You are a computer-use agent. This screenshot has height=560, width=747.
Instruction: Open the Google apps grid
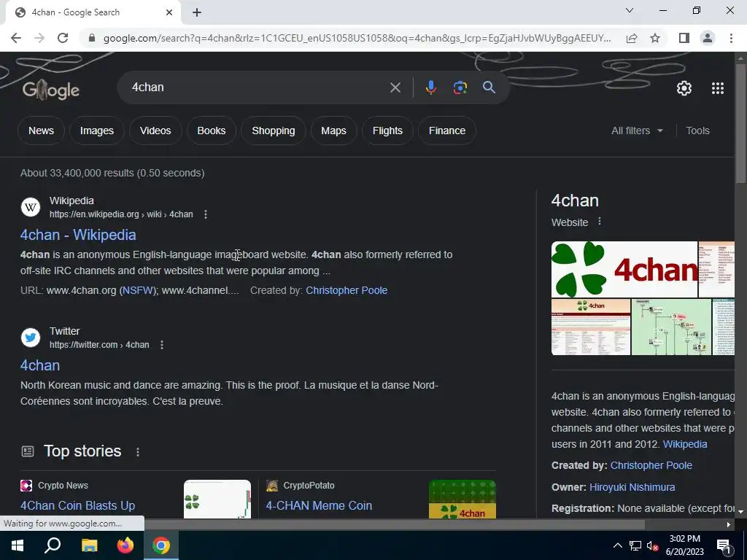718,88
